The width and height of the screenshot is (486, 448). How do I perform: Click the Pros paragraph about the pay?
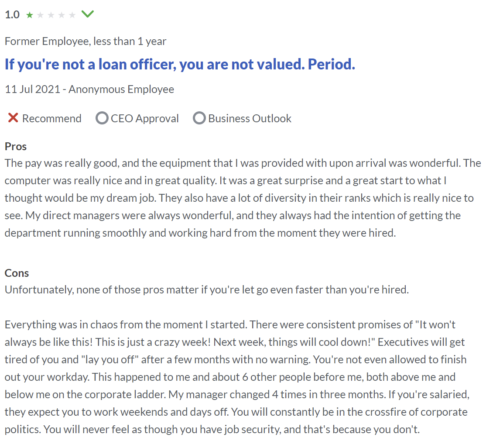click(x=243, y=198)
